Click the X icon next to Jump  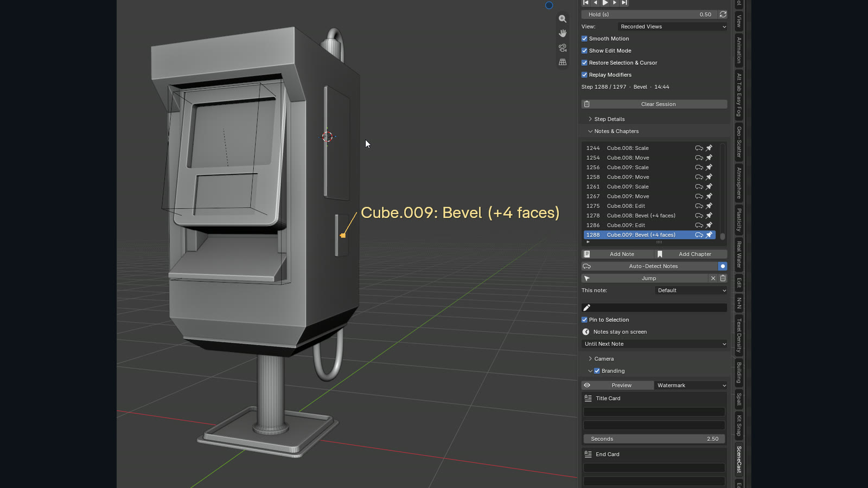713,278
